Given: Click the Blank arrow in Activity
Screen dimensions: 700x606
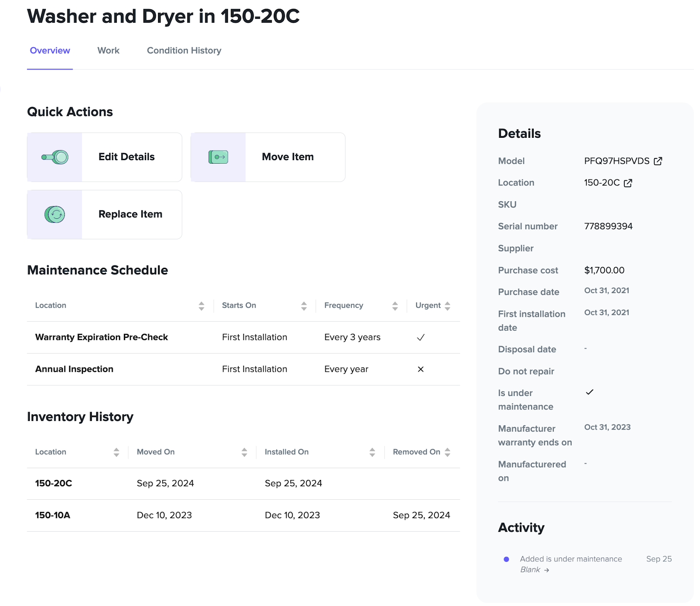Looking at the screenshot, I should (546, 570).
